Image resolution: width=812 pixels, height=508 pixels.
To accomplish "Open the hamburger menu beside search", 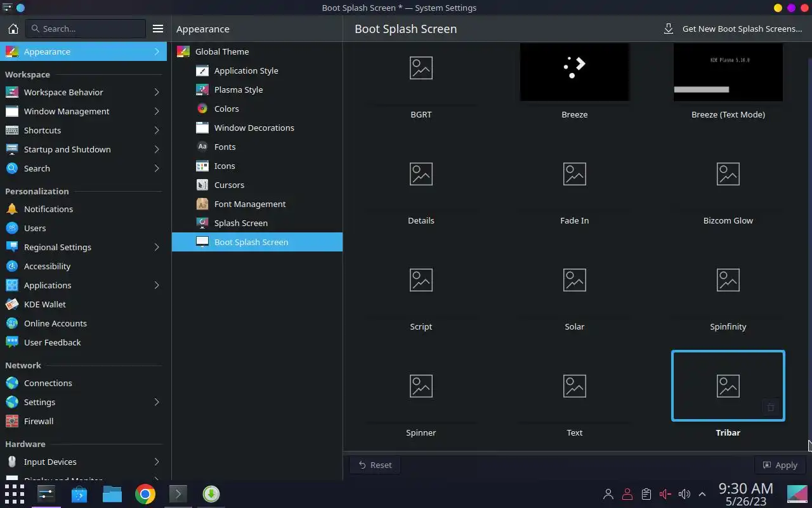I will click(x=158, y=29).
